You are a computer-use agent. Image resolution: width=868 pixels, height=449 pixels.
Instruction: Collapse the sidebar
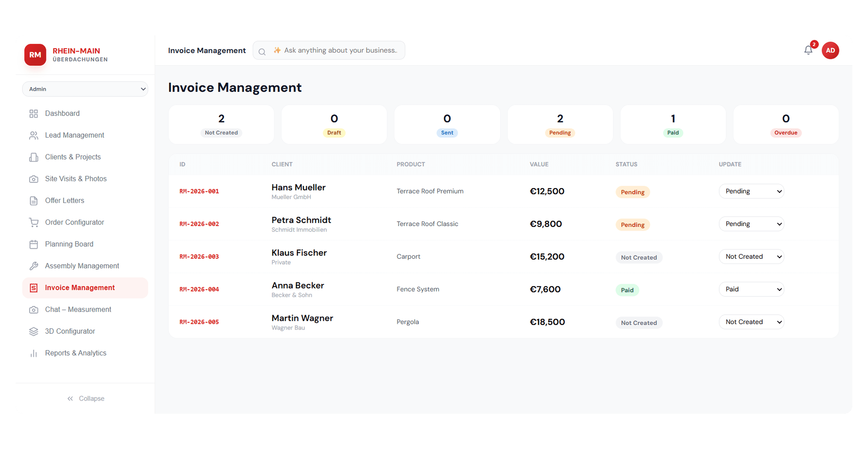(x=86, y=399)
